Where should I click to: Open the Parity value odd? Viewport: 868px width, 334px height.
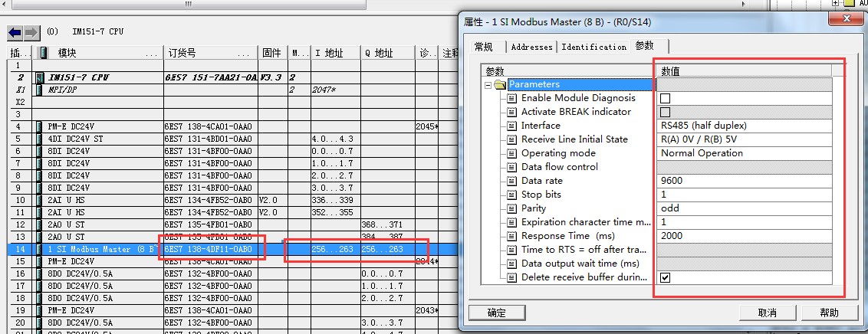coord(744,208)
